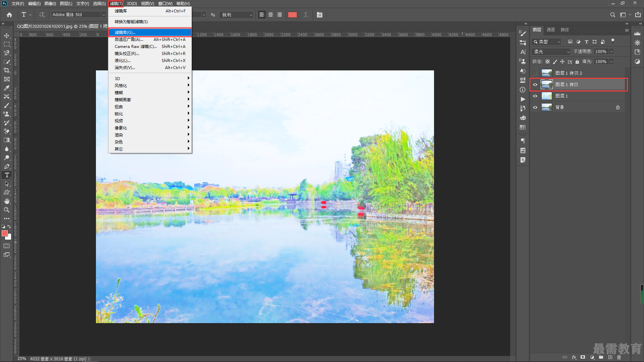The width and height of the screenshot is (644, 362).
Task: Select the Crop tool
Action: [x=7, y=70]
